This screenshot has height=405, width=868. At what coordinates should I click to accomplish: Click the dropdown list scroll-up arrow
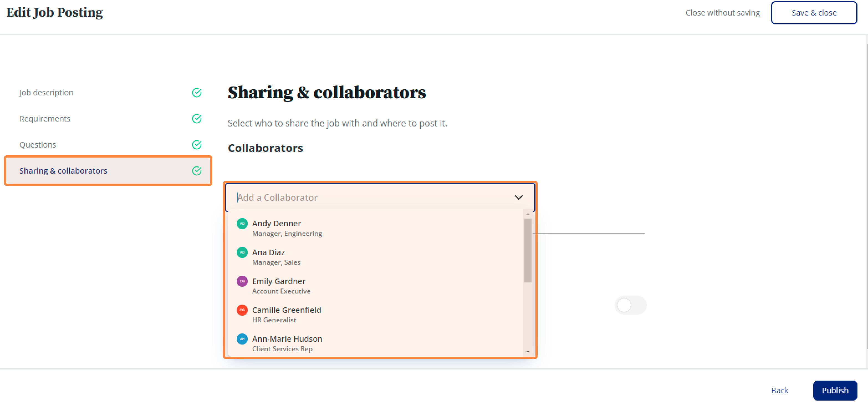pos(528,214)
